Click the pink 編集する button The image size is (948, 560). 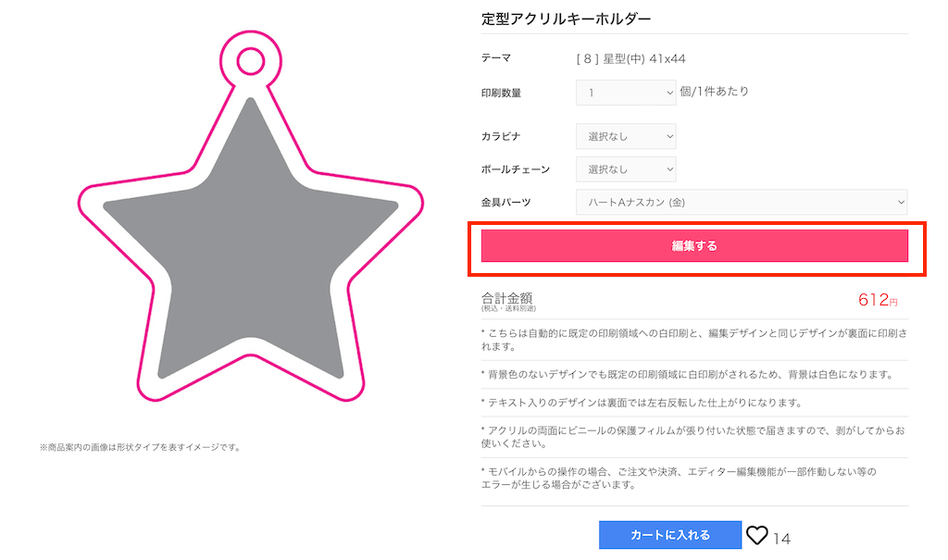694,247
